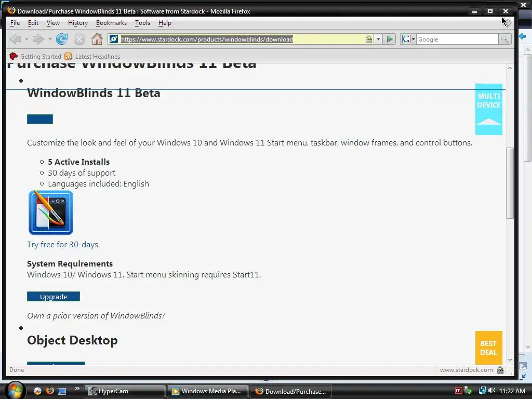This screenshot has width=532, height=399.
Task: Open the History menu
Action: [78, 23]
